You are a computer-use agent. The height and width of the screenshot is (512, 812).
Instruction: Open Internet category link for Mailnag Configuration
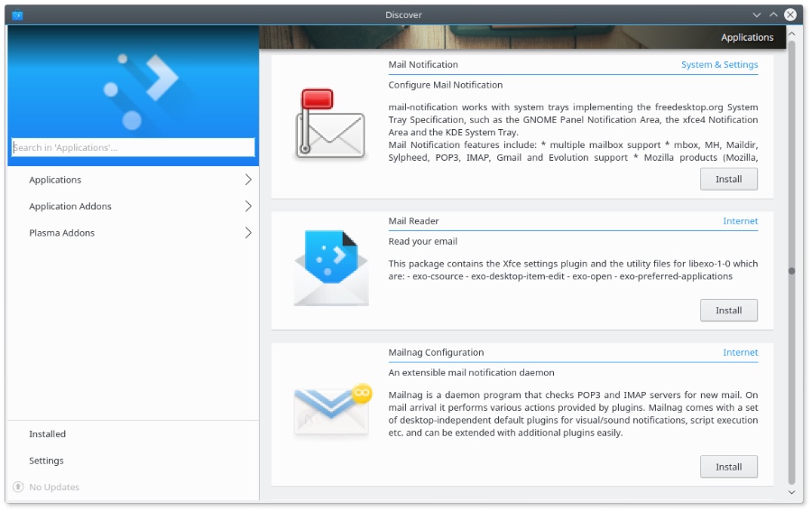tap(740, 353)
